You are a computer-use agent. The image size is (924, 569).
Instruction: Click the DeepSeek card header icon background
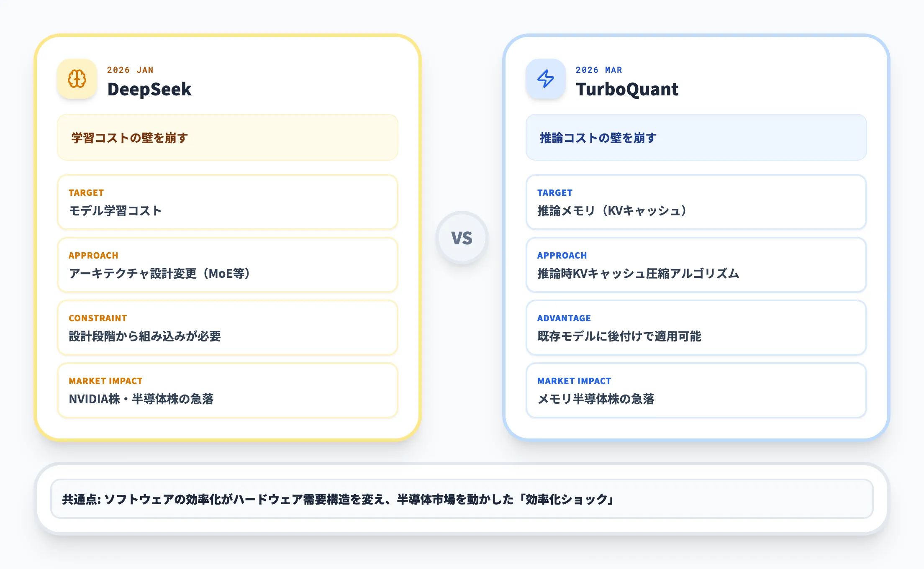77,79
